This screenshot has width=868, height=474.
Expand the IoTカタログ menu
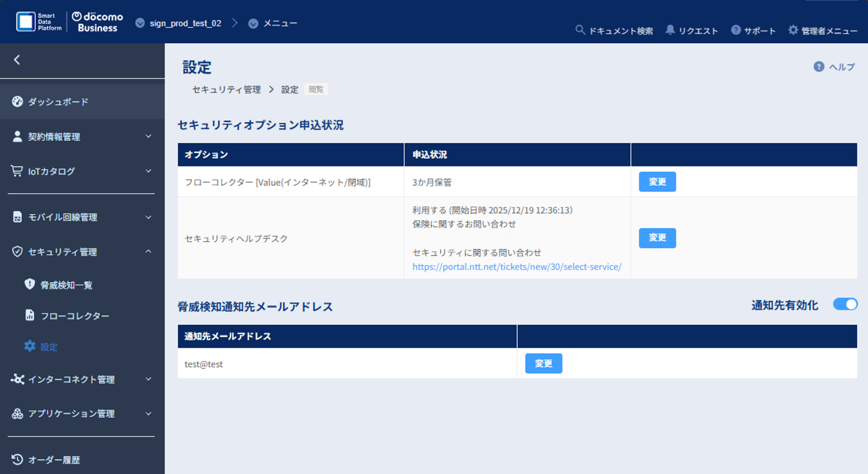(x=52, y=171)
